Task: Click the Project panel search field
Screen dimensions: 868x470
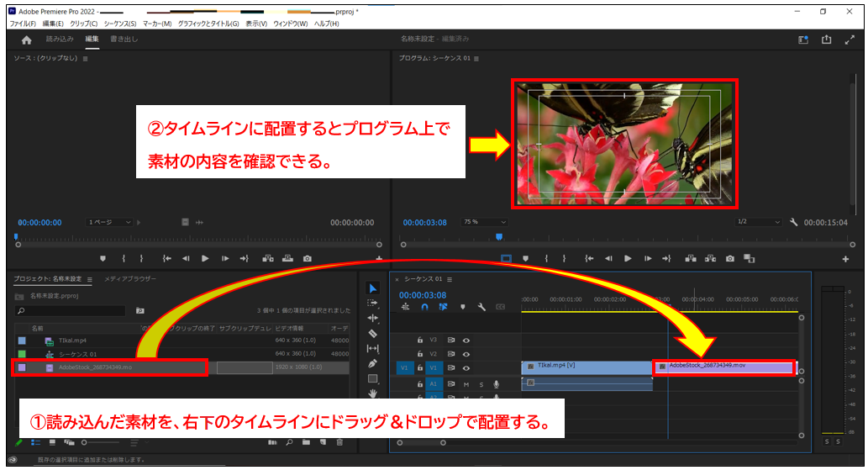Action: point(71,311)
